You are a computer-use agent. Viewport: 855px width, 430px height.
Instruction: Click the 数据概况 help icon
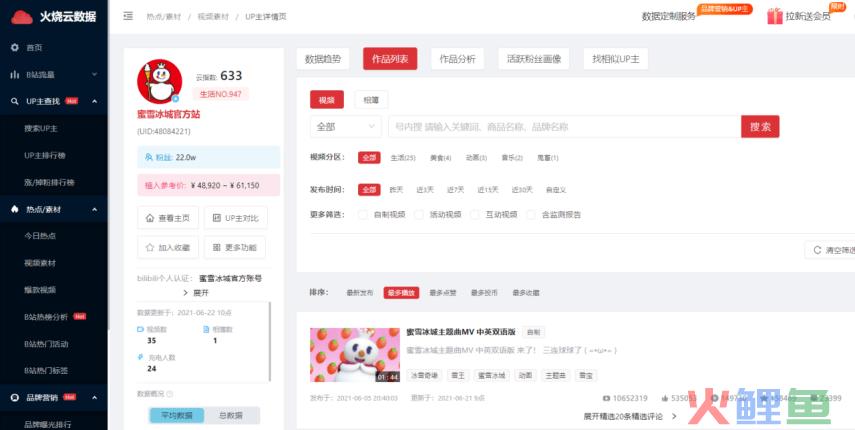click(x=170, y=394)
